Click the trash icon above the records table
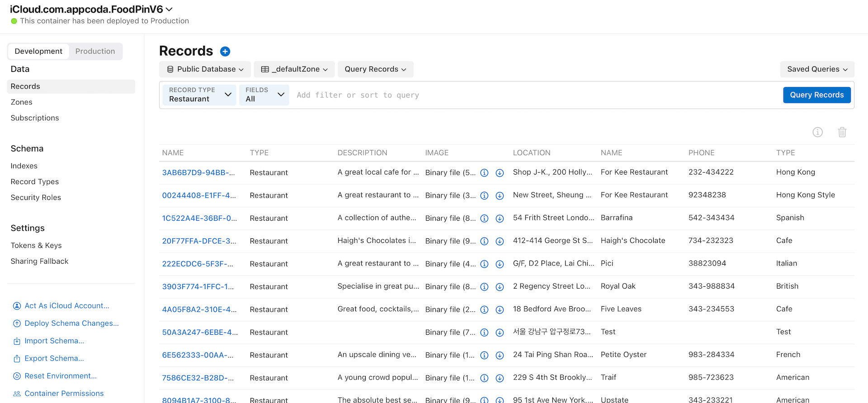 [x=842, y=132]
